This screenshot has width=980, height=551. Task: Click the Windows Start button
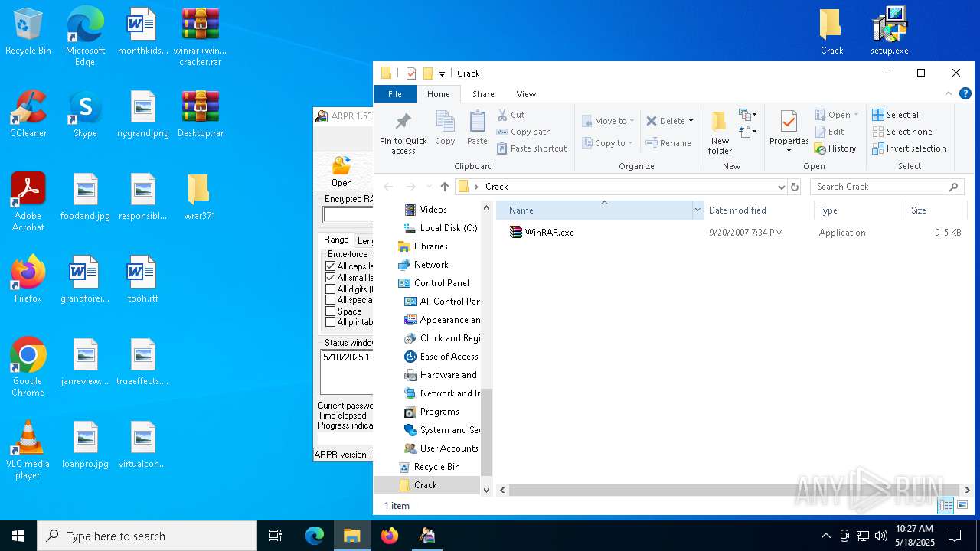point(18,536)
